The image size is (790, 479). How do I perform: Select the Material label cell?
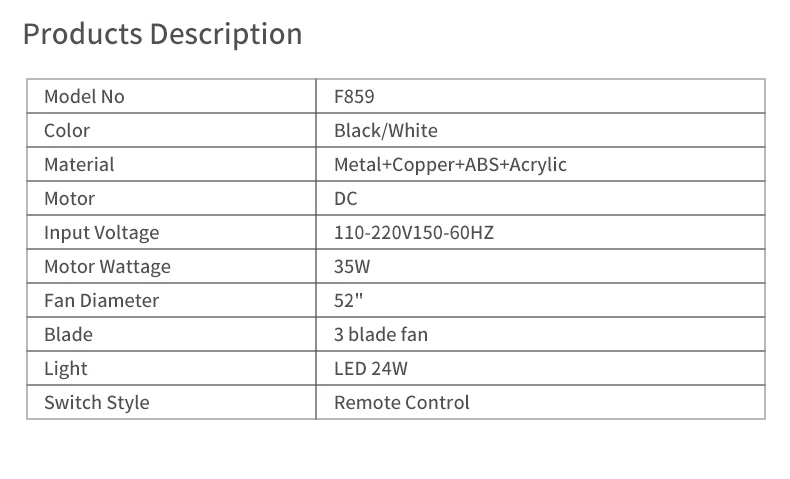[x=79, y=165]
